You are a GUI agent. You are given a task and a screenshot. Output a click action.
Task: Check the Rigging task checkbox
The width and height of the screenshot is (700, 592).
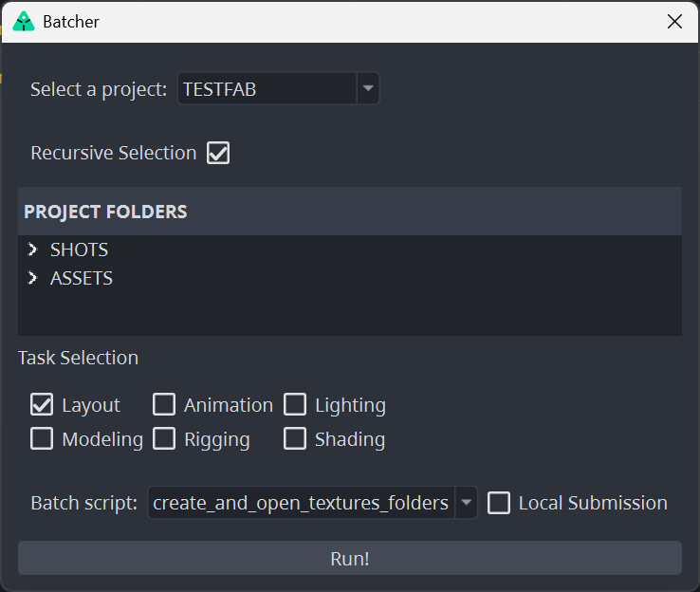tap(164, 439)
